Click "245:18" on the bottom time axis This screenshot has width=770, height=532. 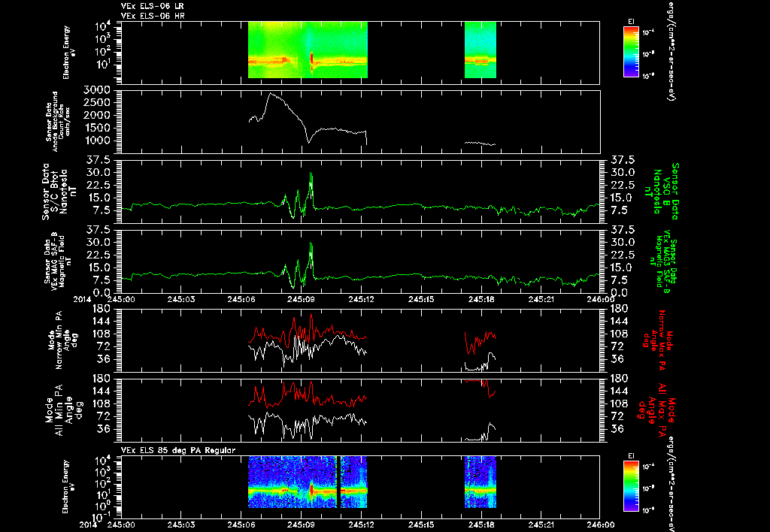click(x=482, y=524)
